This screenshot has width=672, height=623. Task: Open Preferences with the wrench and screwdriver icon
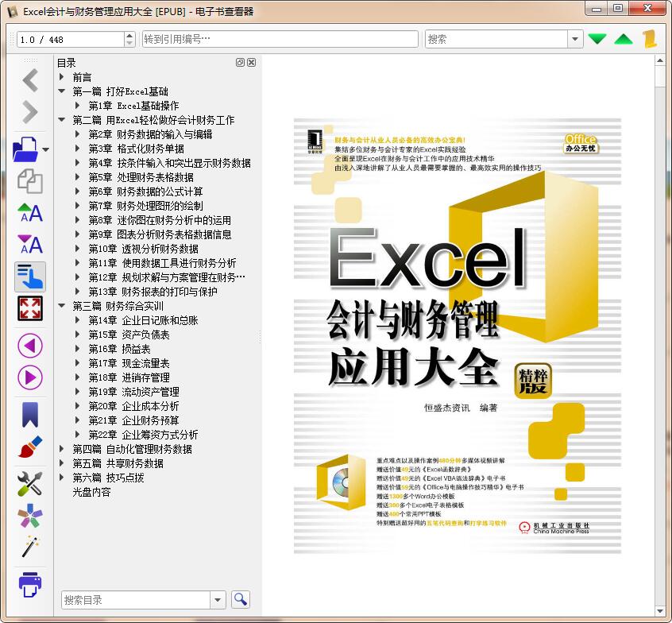30,484
